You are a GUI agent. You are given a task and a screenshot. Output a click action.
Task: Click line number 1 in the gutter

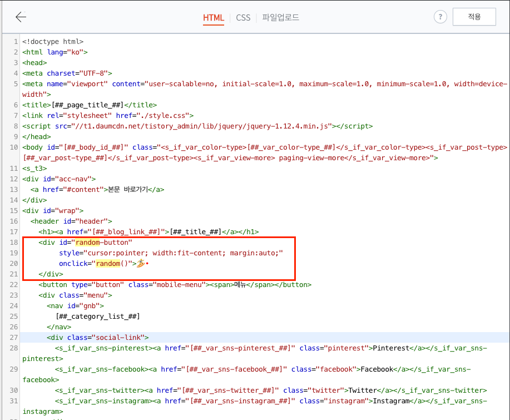tap(16, 42)
